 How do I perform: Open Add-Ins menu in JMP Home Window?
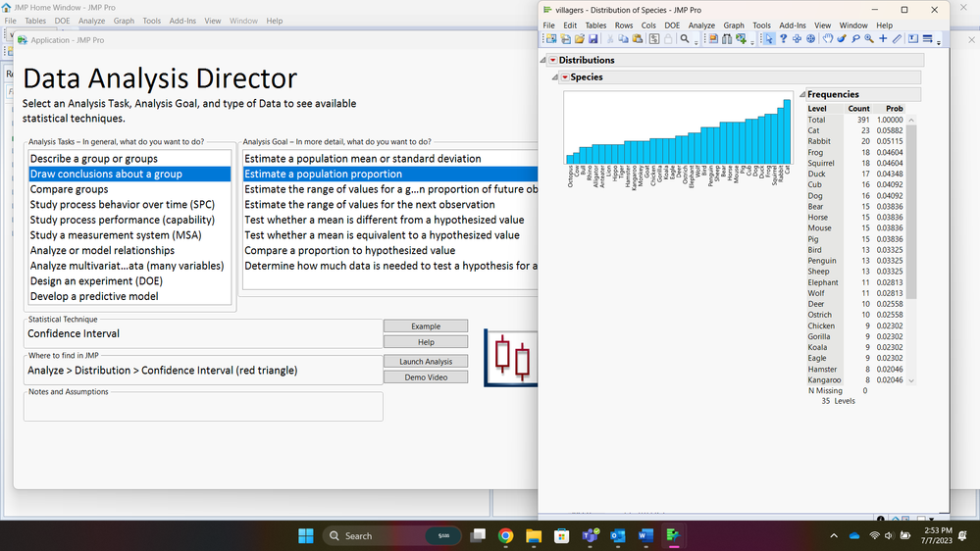[x=182, y=21]
